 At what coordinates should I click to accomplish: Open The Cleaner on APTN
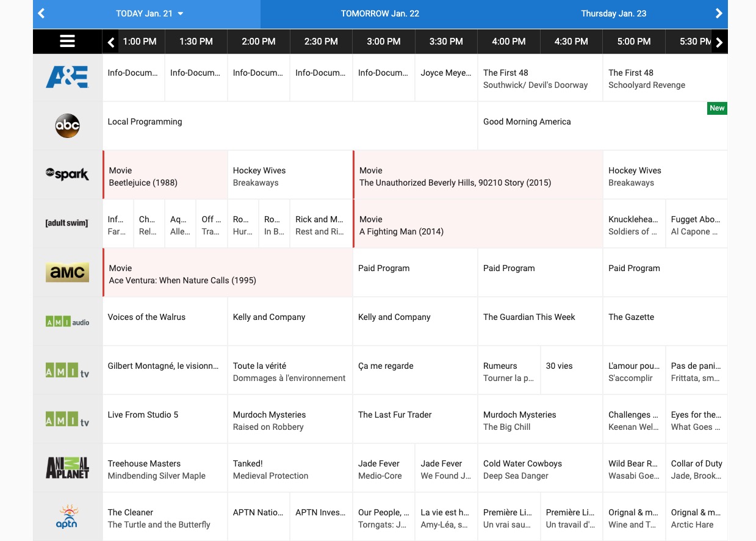tap(165, 517)
